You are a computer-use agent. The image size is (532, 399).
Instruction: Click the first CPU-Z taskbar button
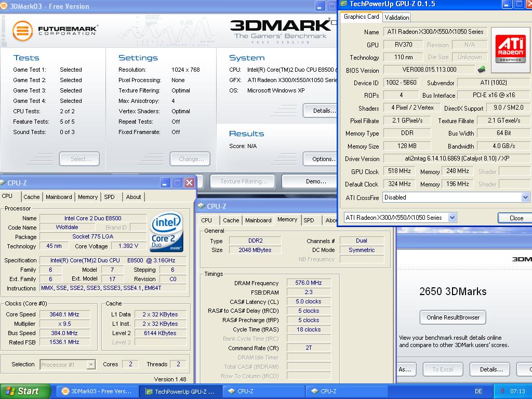click(264, 391)
